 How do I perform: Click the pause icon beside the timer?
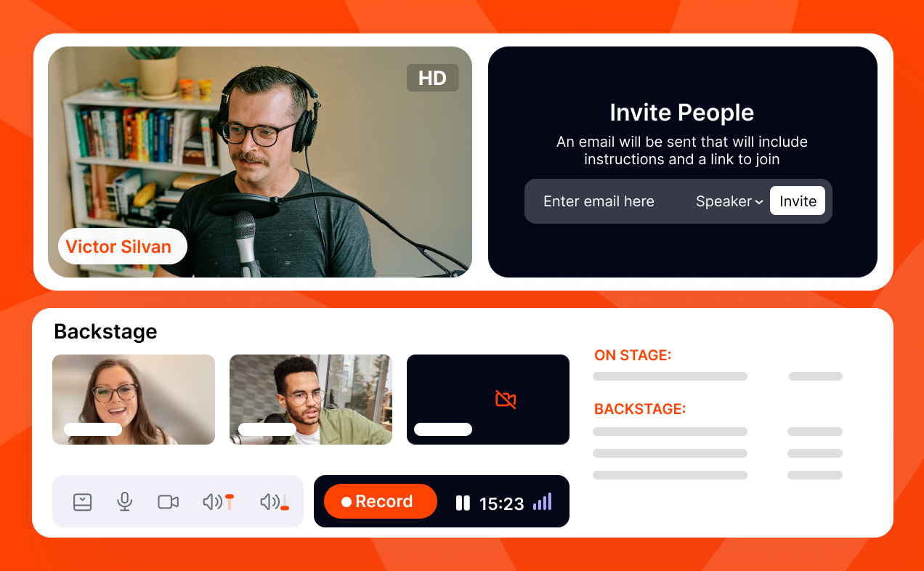click(463, 503)
